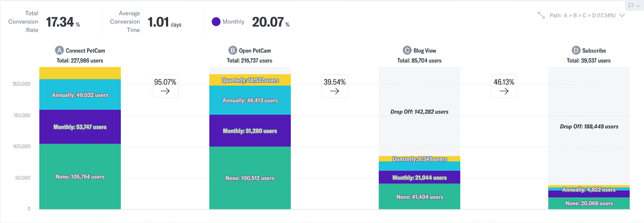Click the step A circle badge
Screen dimensions: 644x223
[x=60, y=50]
